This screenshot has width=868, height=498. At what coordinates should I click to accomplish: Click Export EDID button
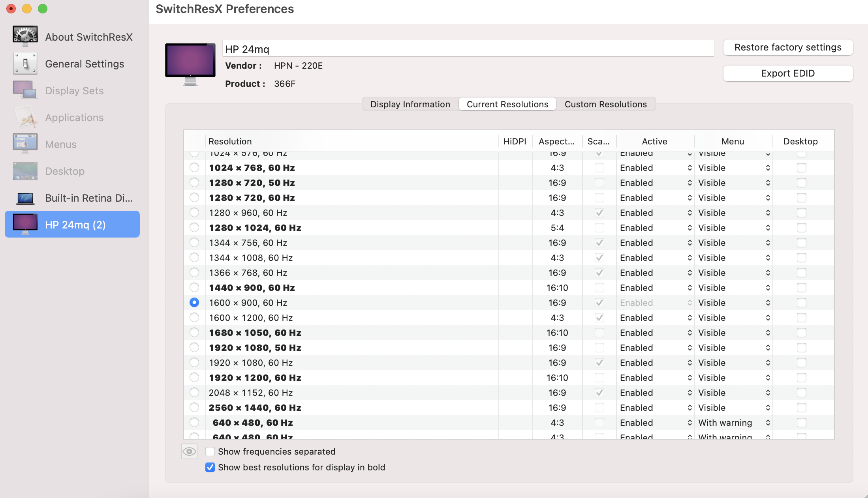tap(788, 73)
